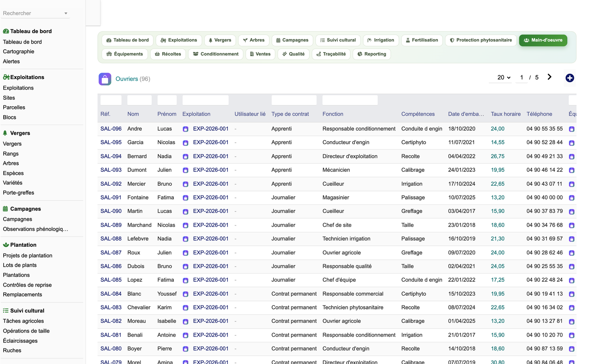Click equipment icon at end of SAL-096 row
The width and height of the screenshot is (589, 364).
[571, 129]
